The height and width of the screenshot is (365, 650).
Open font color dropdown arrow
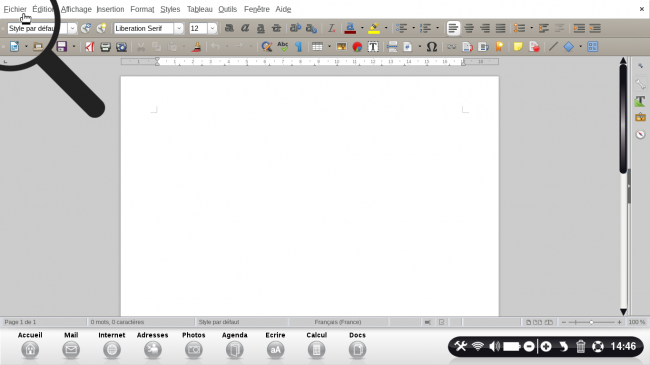coord(362,28)
